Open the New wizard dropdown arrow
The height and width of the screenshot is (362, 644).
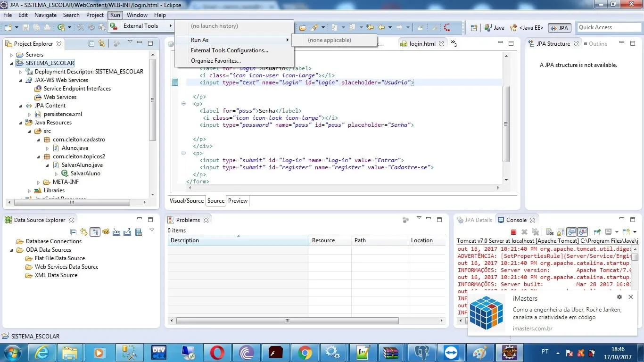coord(17,28)
